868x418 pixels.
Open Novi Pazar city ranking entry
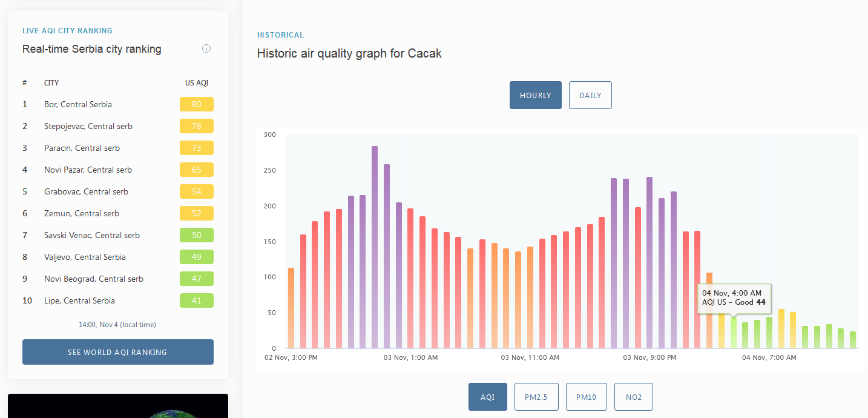point(88,170)
